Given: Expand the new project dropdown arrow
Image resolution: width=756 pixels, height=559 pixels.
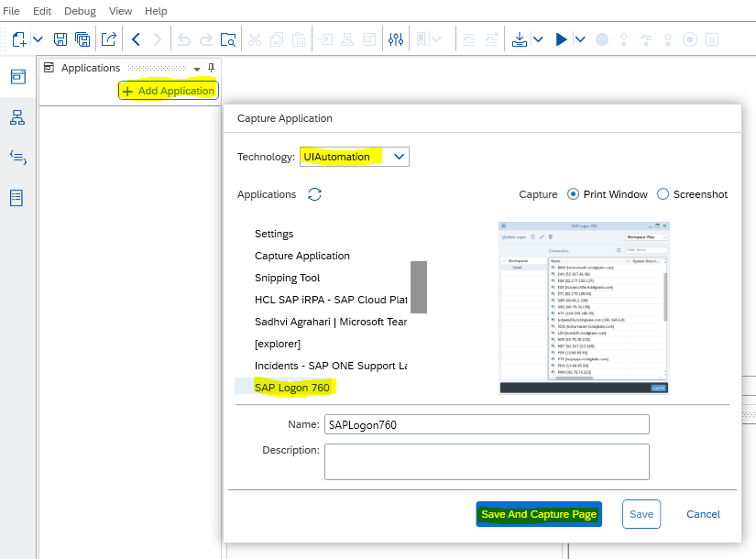Looking at the screenshot, I should point(38,39).
